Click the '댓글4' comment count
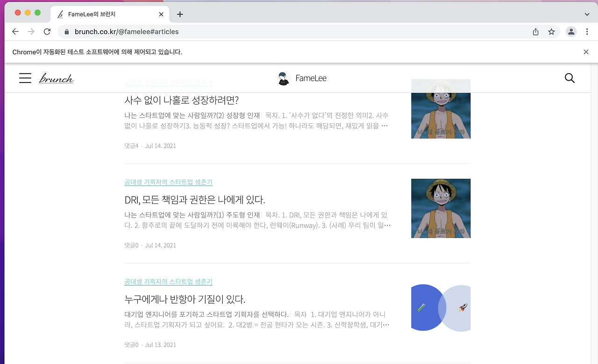598x364 pixels. [x=131, y=146]
